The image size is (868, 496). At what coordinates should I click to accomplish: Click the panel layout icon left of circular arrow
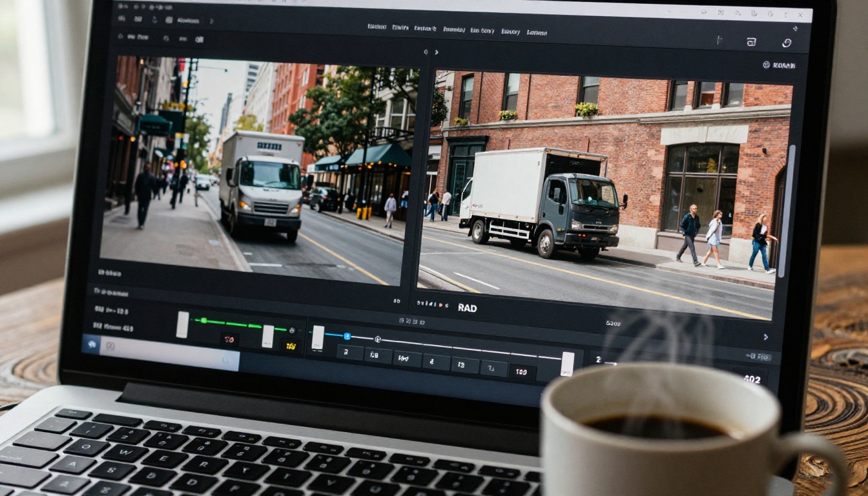point(751,41)
